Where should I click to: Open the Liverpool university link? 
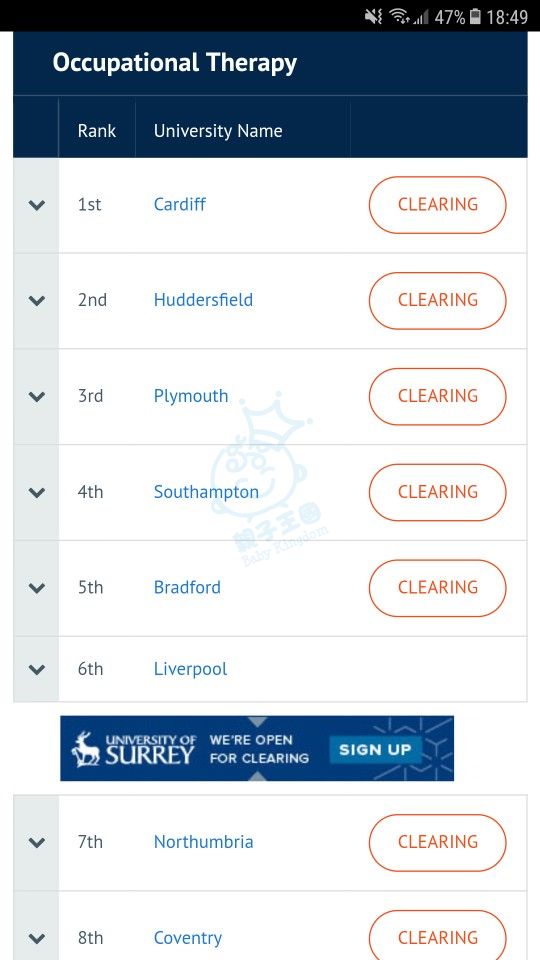[x=190, y=669]
